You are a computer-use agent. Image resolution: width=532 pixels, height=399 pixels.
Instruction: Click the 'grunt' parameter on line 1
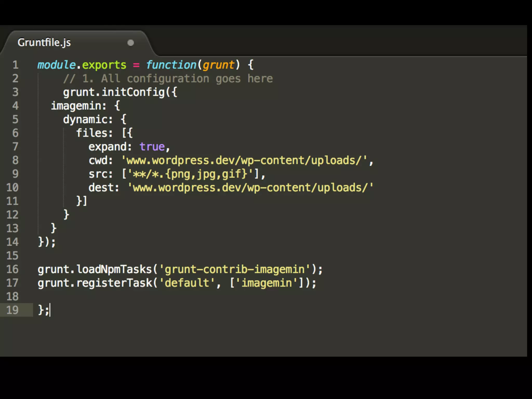(x=218, y=65)
